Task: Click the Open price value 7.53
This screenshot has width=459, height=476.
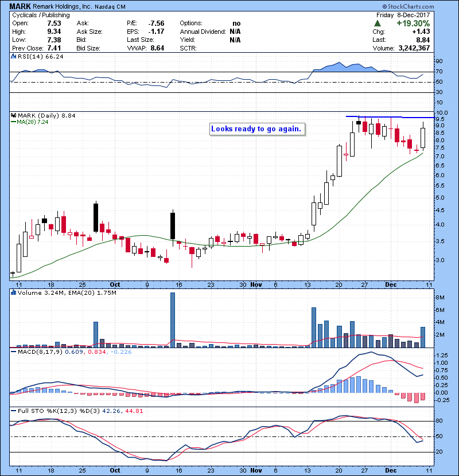Action: (54, 24)
